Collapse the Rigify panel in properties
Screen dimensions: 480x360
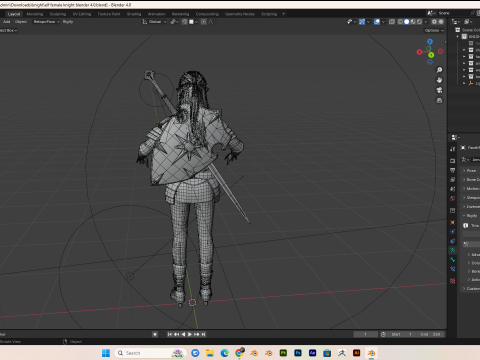[471, 216]
